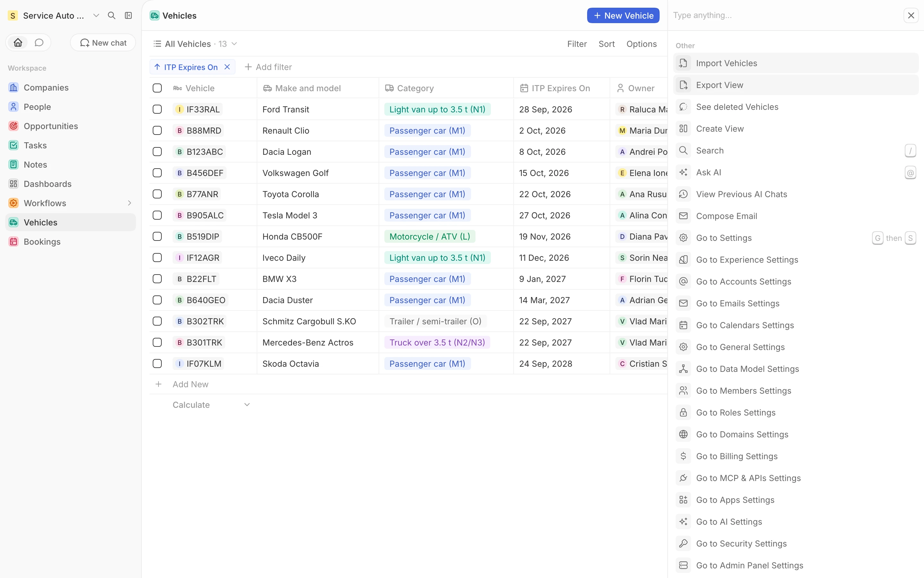The height and width of the screenshot is (578, 924).
Task: Click the ITP Expires On column header
Action: pos(561,88)
